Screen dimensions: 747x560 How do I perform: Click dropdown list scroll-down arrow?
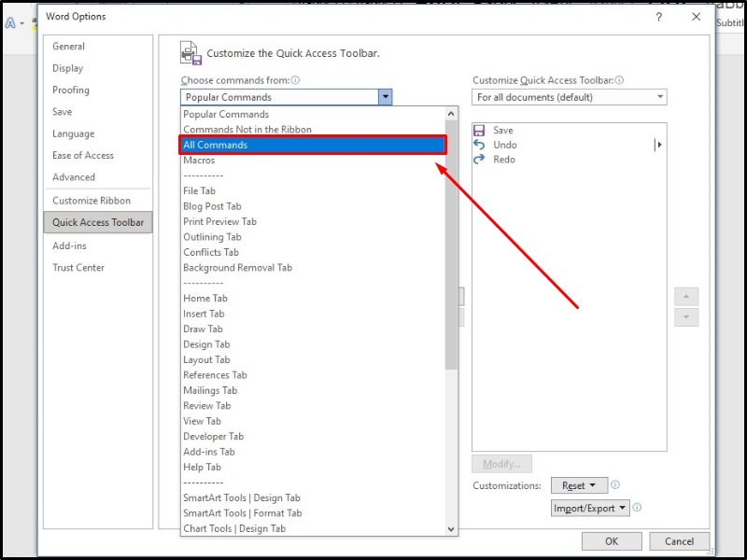click(451, 529)
